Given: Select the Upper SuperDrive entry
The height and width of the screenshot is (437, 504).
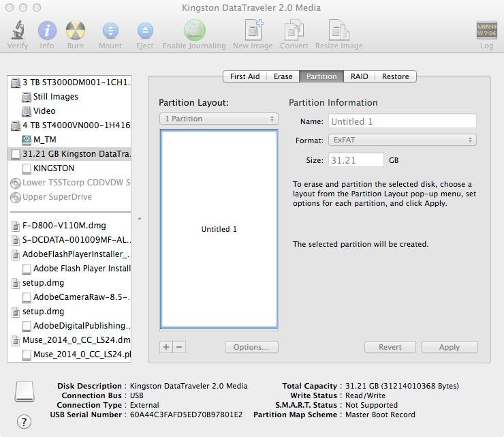Looking at the screenshot, I should (69, 197).
